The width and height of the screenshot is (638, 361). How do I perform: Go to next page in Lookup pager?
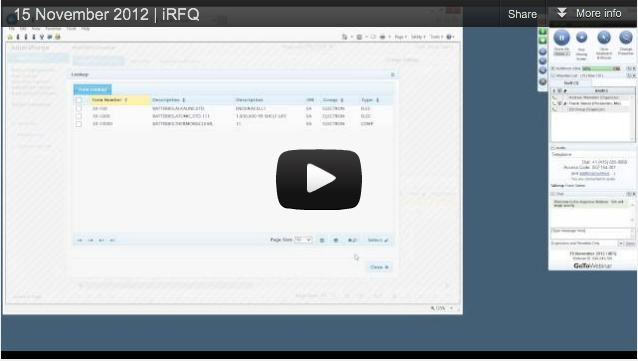coord(101,240)
